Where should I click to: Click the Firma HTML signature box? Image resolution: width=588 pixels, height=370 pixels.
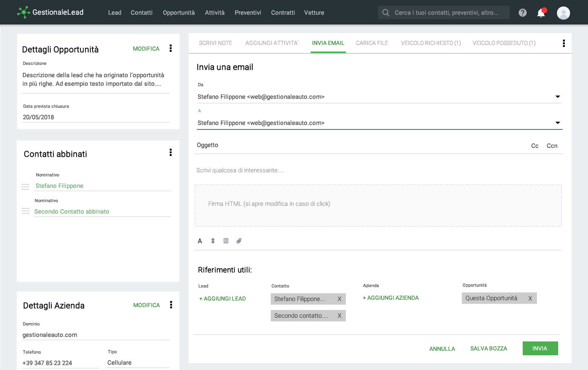(378, 205)
